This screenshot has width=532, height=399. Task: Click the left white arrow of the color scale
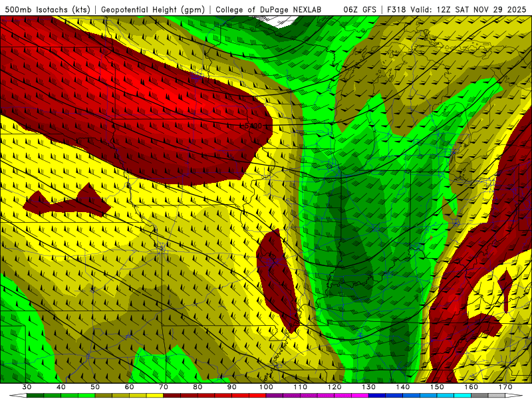pyautogui.click(x=18, y=396)
